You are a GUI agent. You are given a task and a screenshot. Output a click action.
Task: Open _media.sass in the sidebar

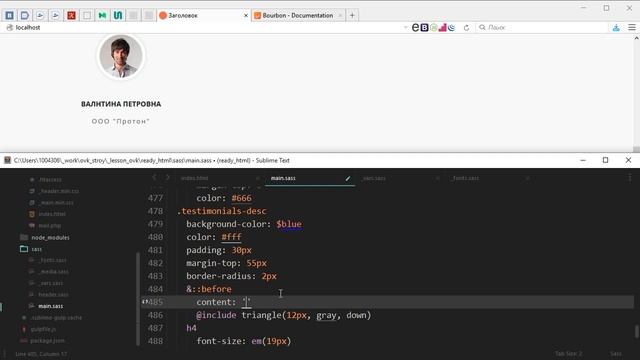pos(54,271)
